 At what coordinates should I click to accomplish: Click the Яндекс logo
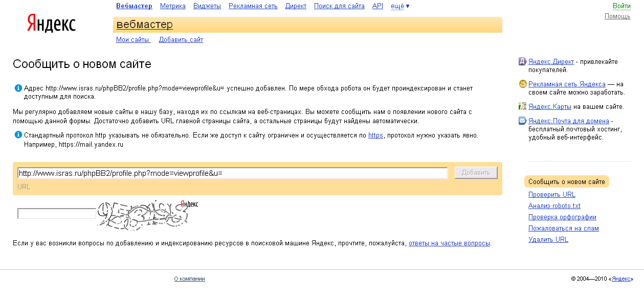51,24
